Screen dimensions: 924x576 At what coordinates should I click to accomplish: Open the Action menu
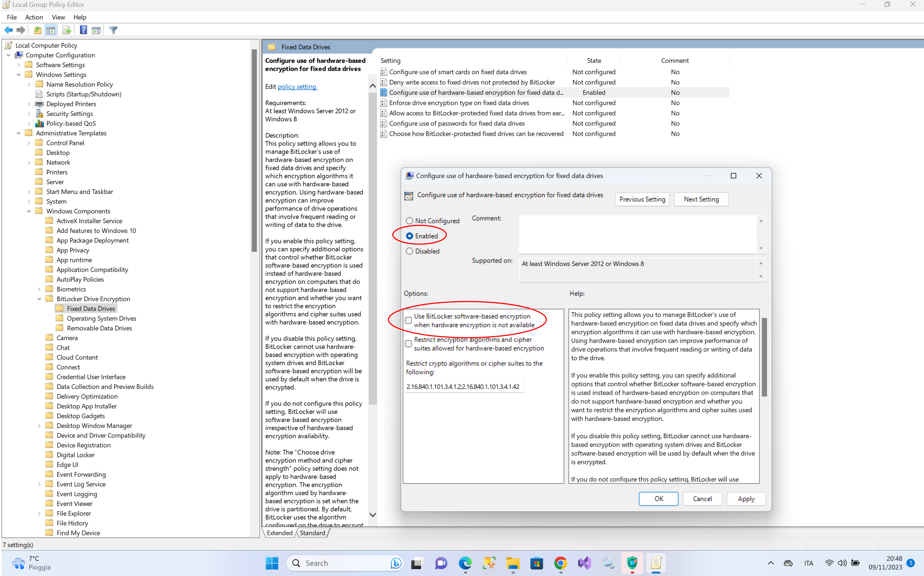[34, 17]
